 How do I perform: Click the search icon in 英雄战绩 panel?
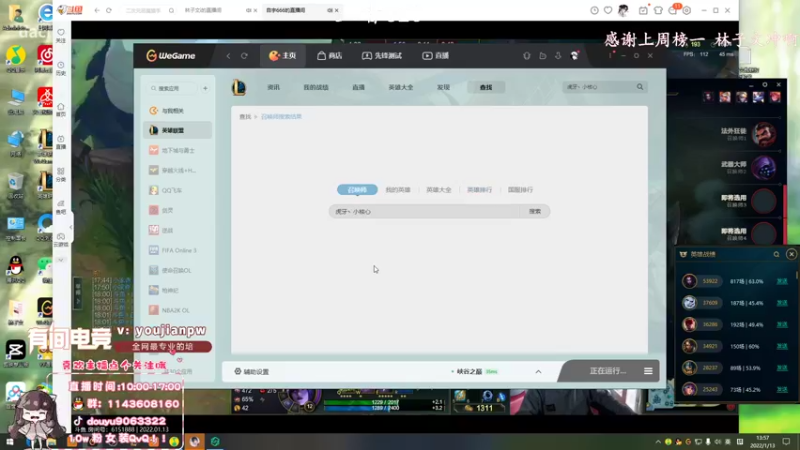777,254
